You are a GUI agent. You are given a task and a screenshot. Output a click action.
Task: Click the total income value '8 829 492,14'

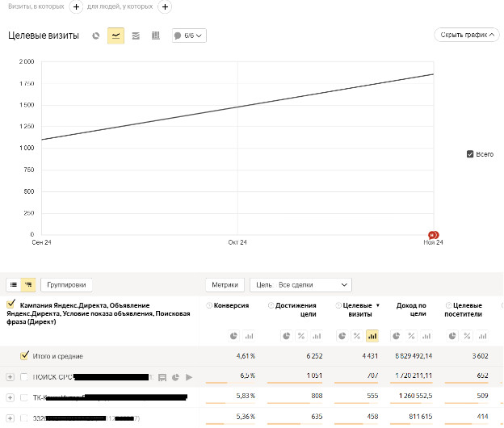pyautogui.click(x=414, y=356)
